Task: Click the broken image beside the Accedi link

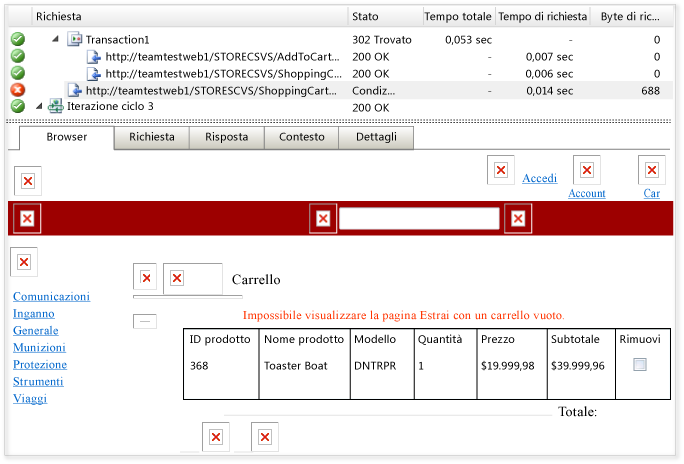Action: point(501,170)
